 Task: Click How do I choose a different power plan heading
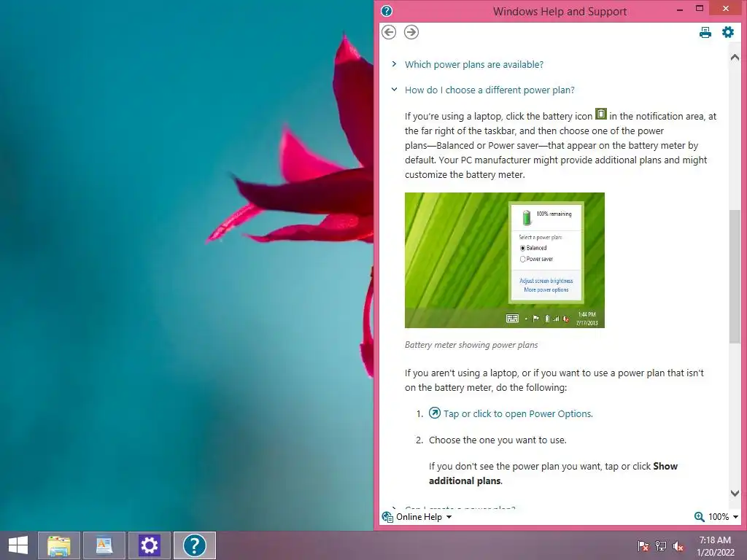click(489, 90)
